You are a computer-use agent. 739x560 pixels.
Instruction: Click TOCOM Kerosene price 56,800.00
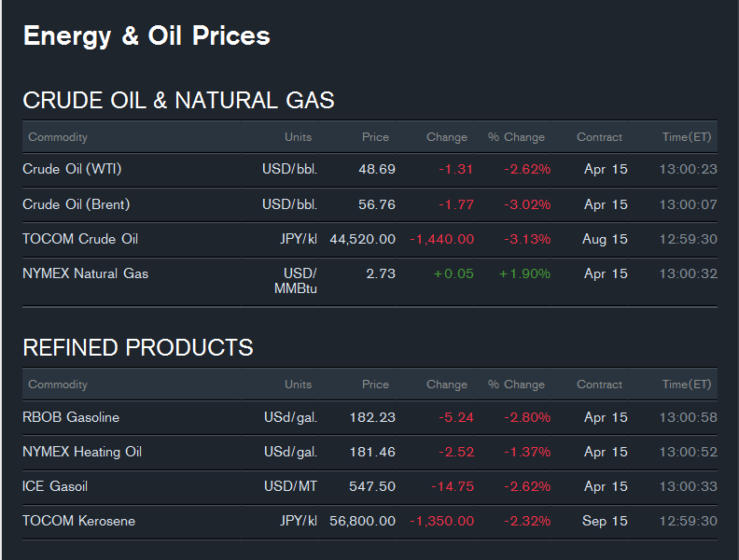point(362,522)
